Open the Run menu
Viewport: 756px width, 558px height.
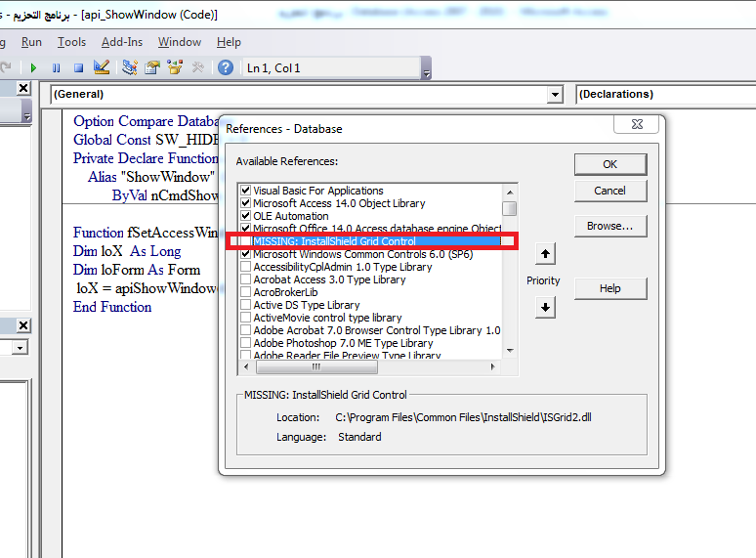click(x=31, y=42)
